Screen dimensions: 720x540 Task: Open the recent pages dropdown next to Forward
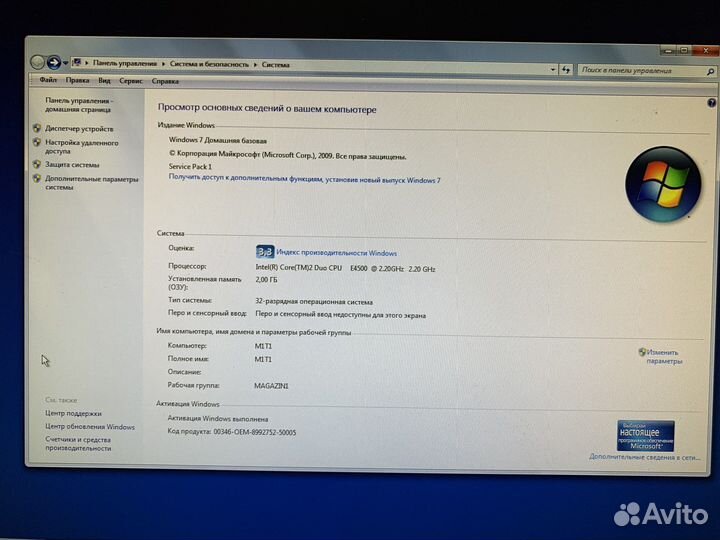click(x=65, y=62)
